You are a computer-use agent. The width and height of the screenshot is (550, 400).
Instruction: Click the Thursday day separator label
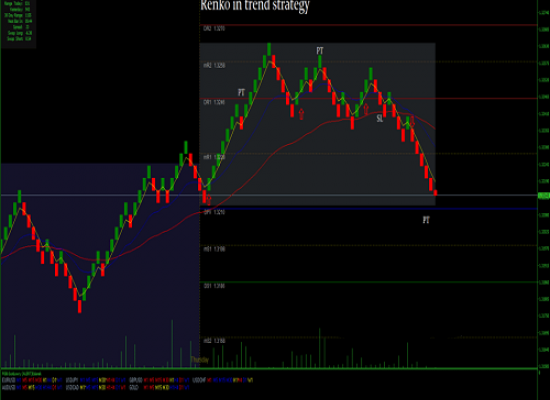200,360
